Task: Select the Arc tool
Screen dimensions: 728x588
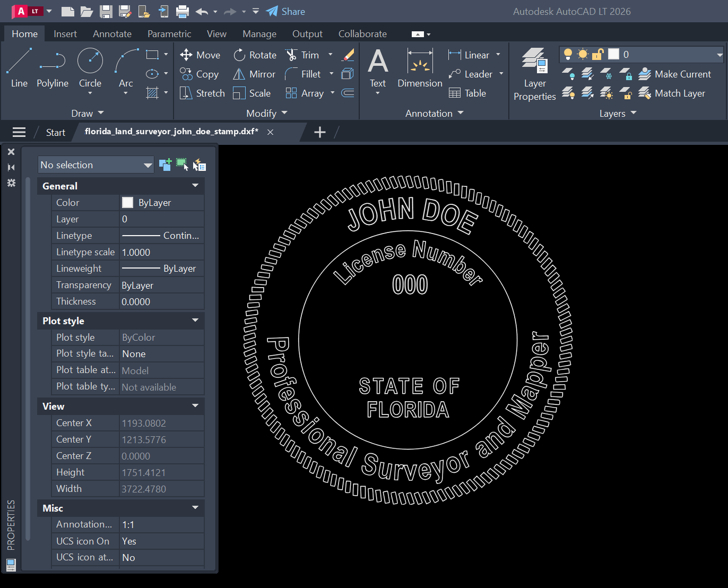Action: pyautogui.click(x=126, y=68)
